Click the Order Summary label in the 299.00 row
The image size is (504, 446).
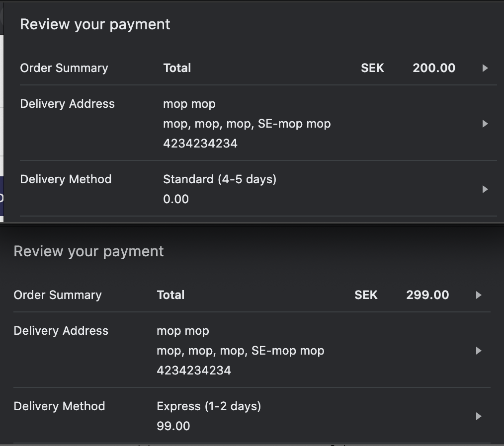(58, 295)
